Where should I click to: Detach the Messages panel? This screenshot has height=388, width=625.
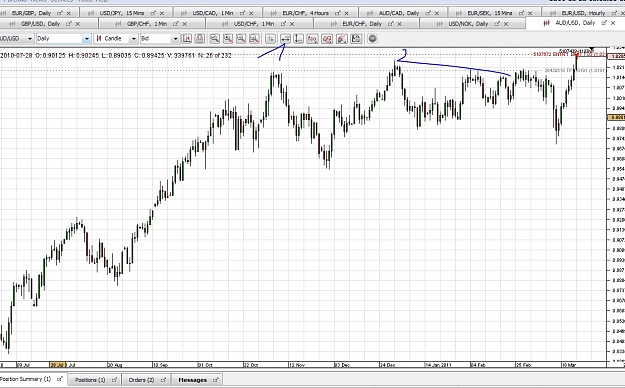coord(216,380)
